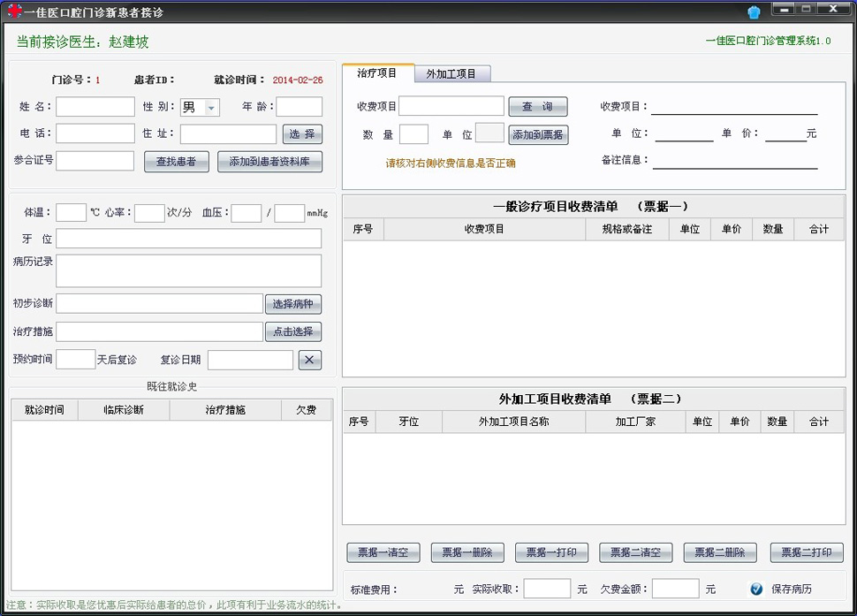Open 选择病种 to pick a disease type
The height and width of the screenshot is (616, 857).
(293, 303)
